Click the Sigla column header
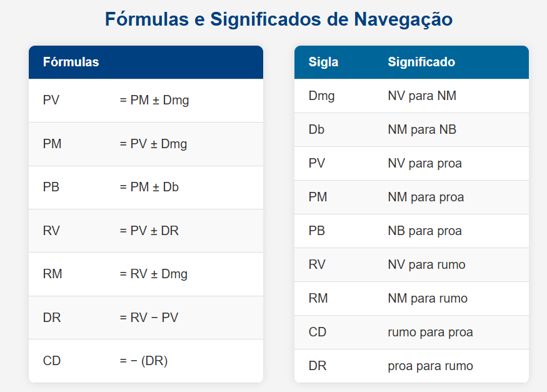Viewport: 547px width, 392px height. click(323, 63)
